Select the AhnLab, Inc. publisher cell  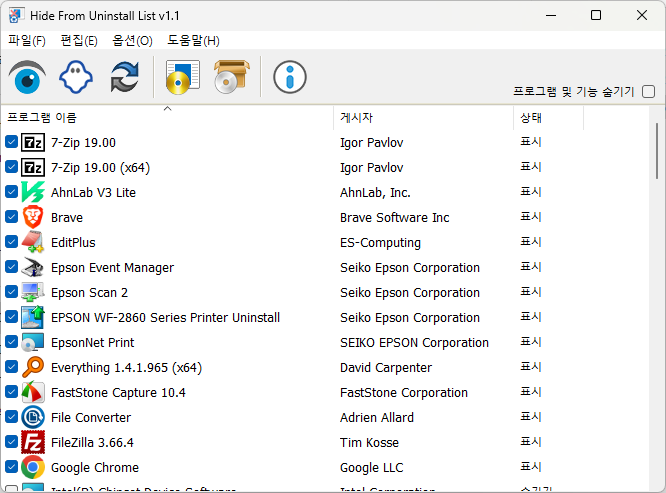coord(375,192)
